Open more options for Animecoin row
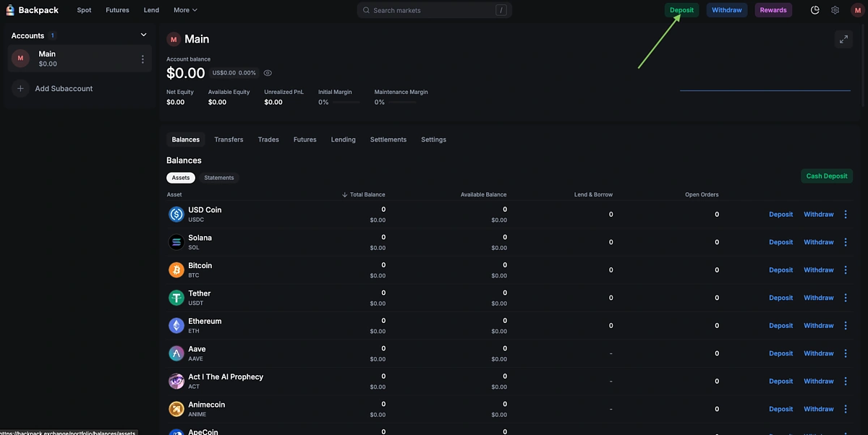The width and height of the screenshot is (868, 435). point(846,409)
